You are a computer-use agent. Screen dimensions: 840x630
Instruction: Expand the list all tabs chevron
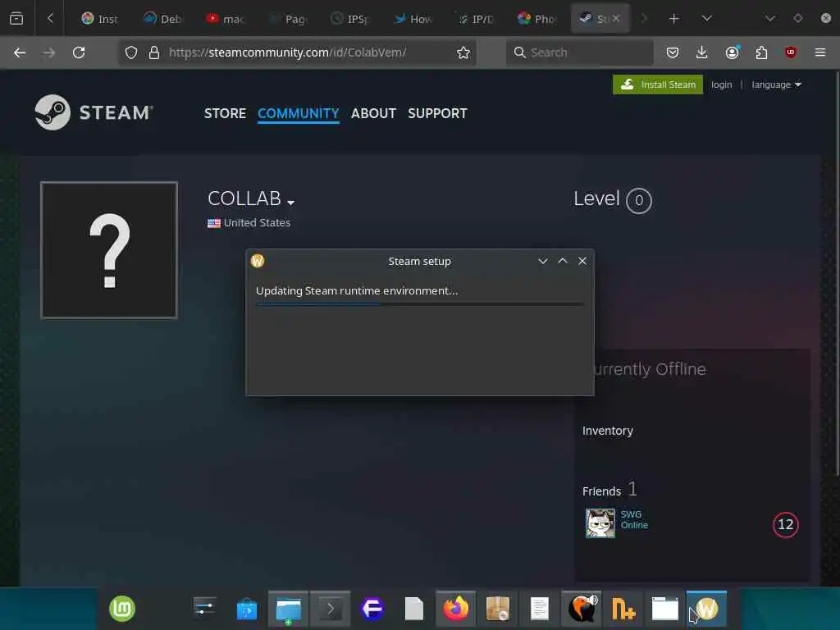(x=707, y=19)
